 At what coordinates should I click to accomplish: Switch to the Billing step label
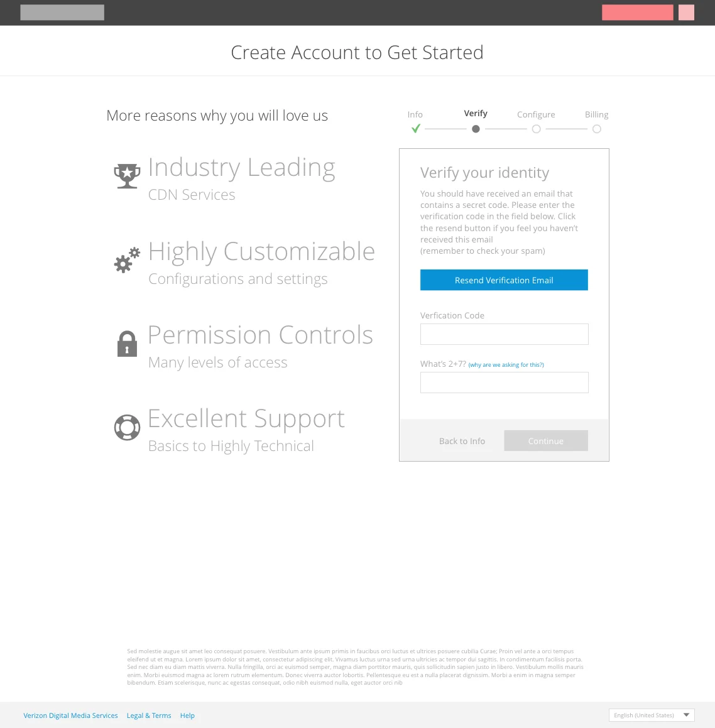click(x=597, y=115)
